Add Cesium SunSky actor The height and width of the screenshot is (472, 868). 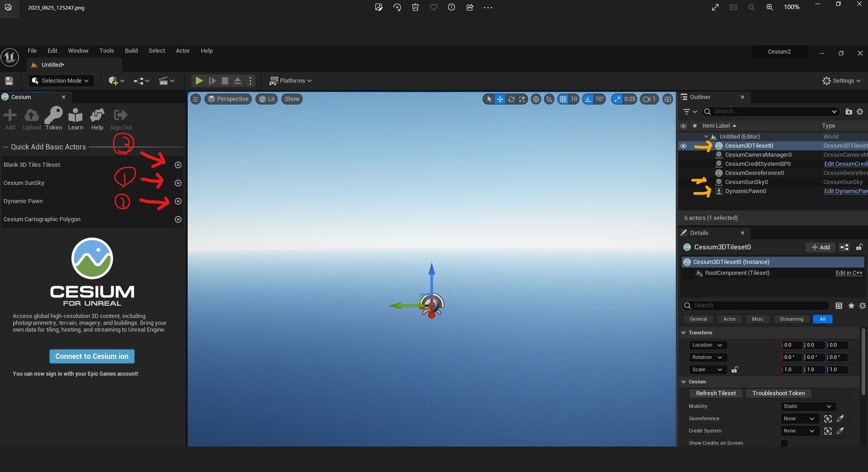178,183
